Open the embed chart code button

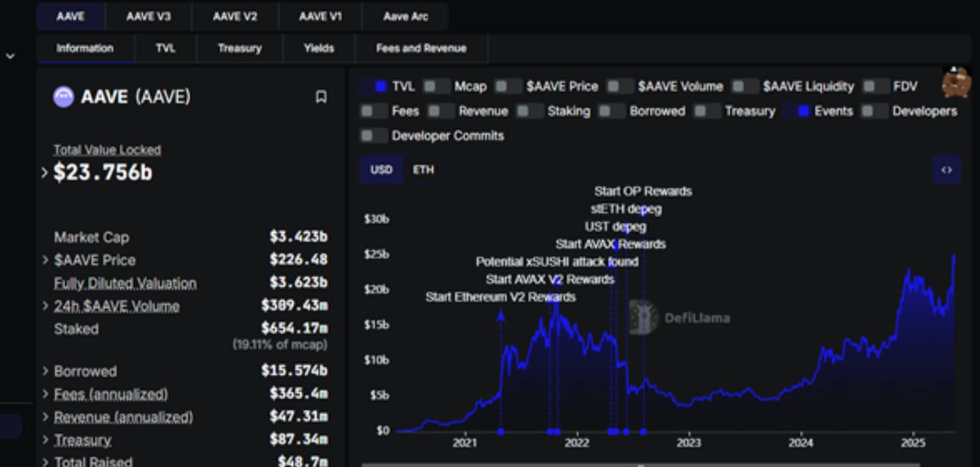(x=947, y=170)
